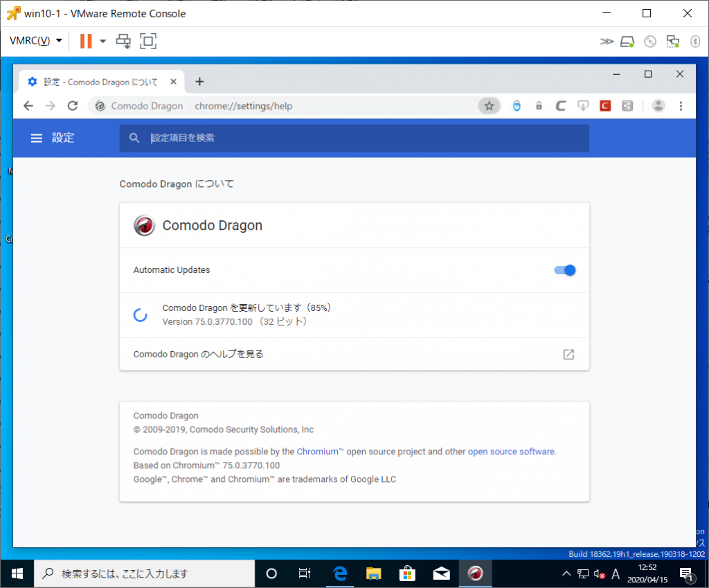Select the Comodo Dragon settings tab

pyautogui.click(x=101, y=82)
